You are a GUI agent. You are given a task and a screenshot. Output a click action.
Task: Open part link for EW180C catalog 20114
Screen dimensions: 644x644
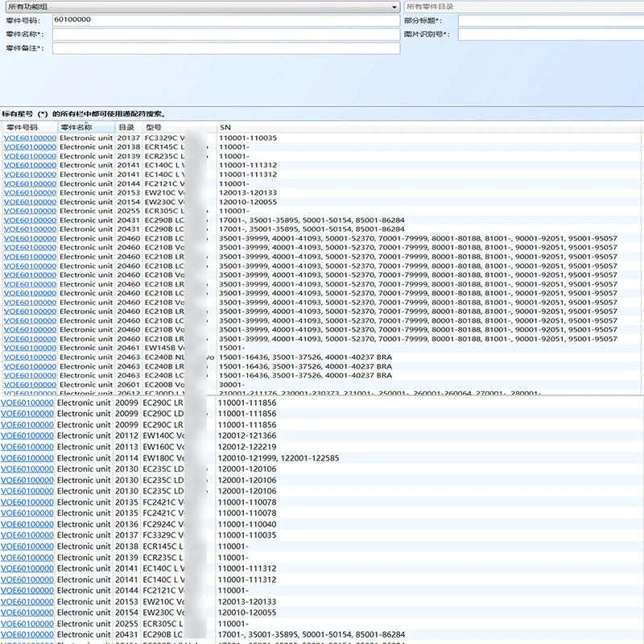pyautogui.click(x=27, y=458)
